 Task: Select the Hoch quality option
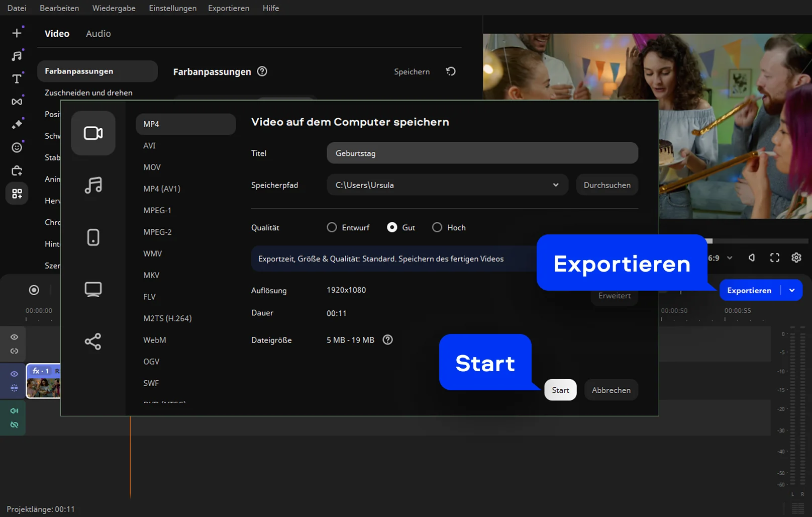click(x=437, y=227)
